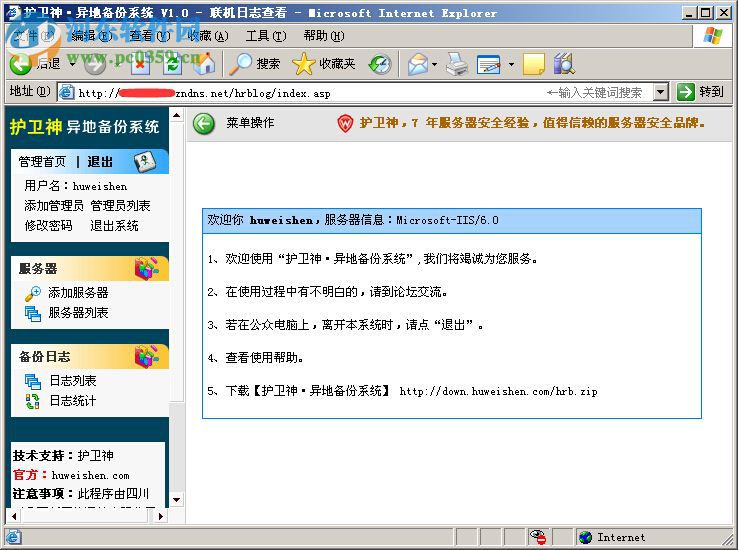Click the Home page icon
Viewport: 738px width, 550px height.
(x=205, y=64)
